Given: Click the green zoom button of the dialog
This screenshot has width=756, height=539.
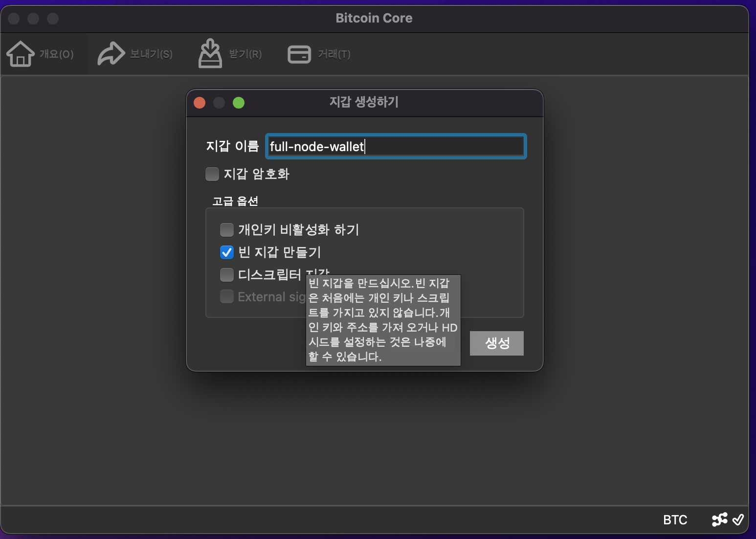Looking at the screenshot, I should pos(239,103).
